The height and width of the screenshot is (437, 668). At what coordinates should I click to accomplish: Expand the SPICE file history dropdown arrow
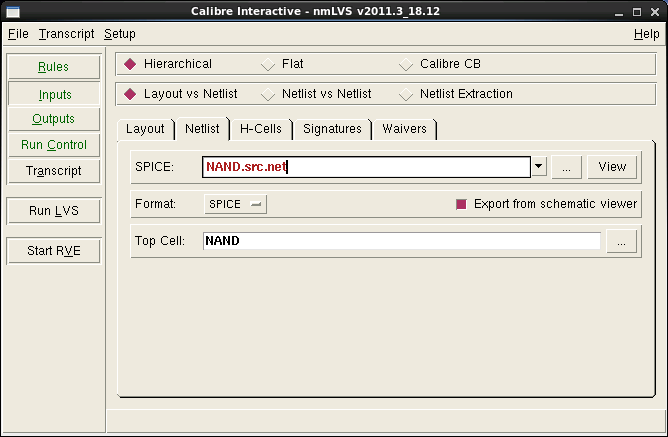538,166
